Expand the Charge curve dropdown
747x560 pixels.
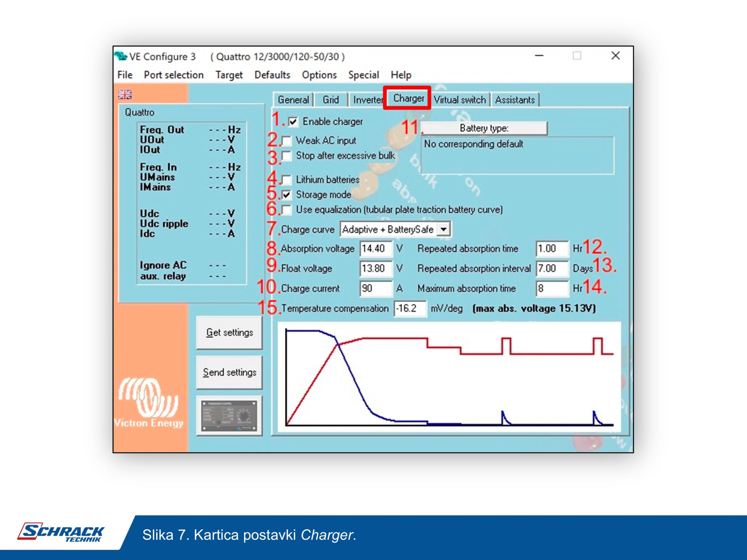pyautogui.click(x=444, y=230)
